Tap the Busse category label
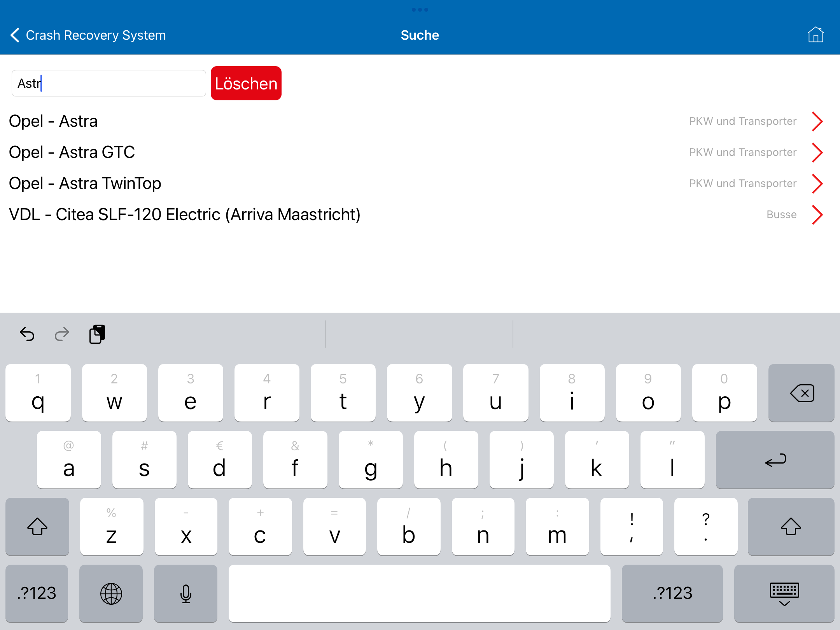Screen dimensions: 840x630 781,215
